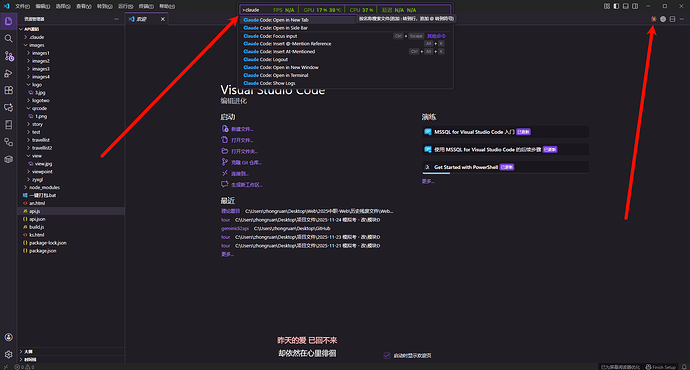Select Claude Code: Open in New Window
The height and width of the screenshot is (370, 690).
click(346, 67)
